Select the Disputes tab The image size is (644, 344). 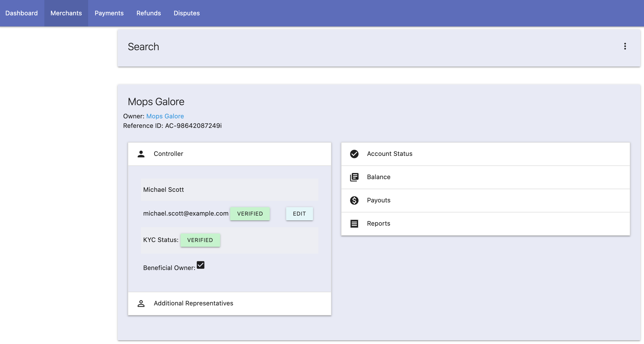[x=187, y=13]
